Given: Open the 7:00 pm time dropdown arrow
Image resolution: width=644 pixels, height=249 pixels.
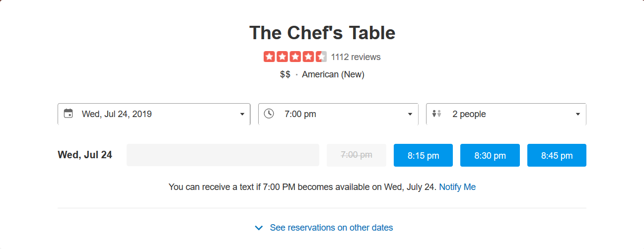Looking at the screenshot, I should 410,114.
